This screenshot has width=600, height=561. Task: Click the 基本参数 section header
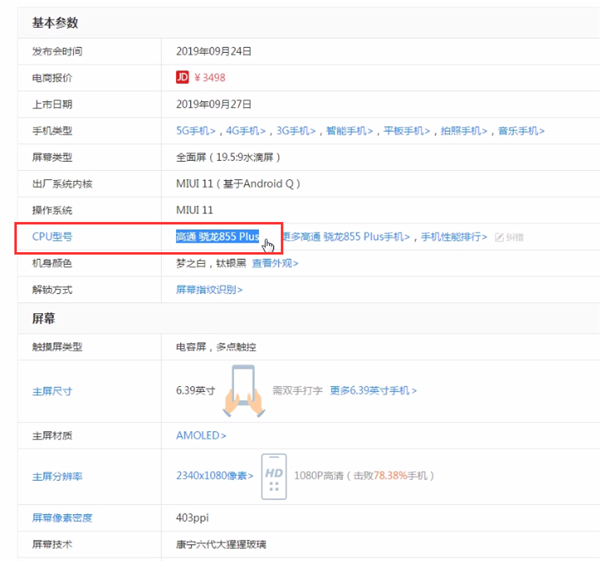coord(55,23)
